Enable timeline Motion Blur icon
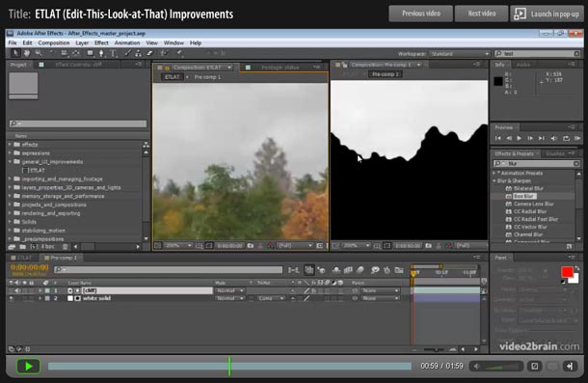Image resolution: width=588 pixels, height=383 pixels. [x=361, y=269]
